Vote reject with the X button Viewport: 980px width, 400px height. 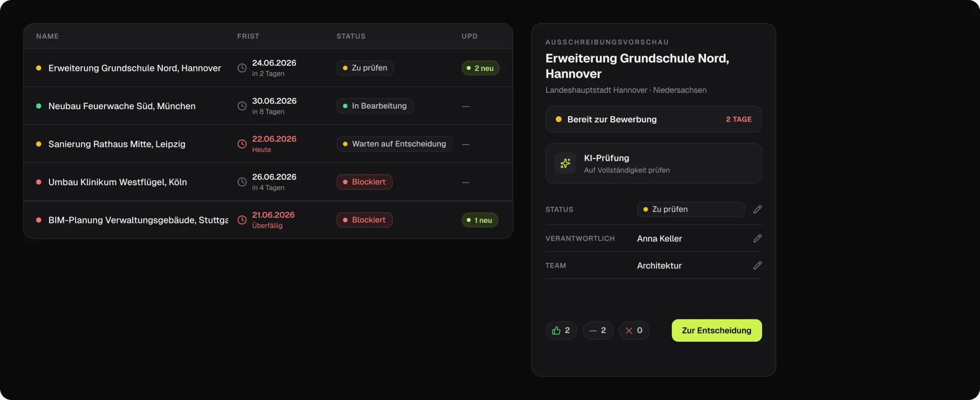[x=634, y=331]
